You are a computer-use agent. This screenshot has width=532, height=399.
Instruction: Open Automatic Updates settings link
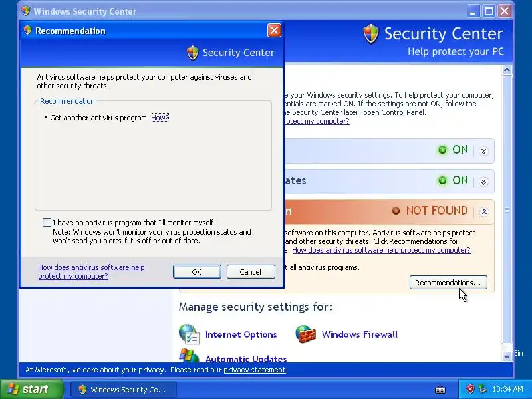[246, 358]
